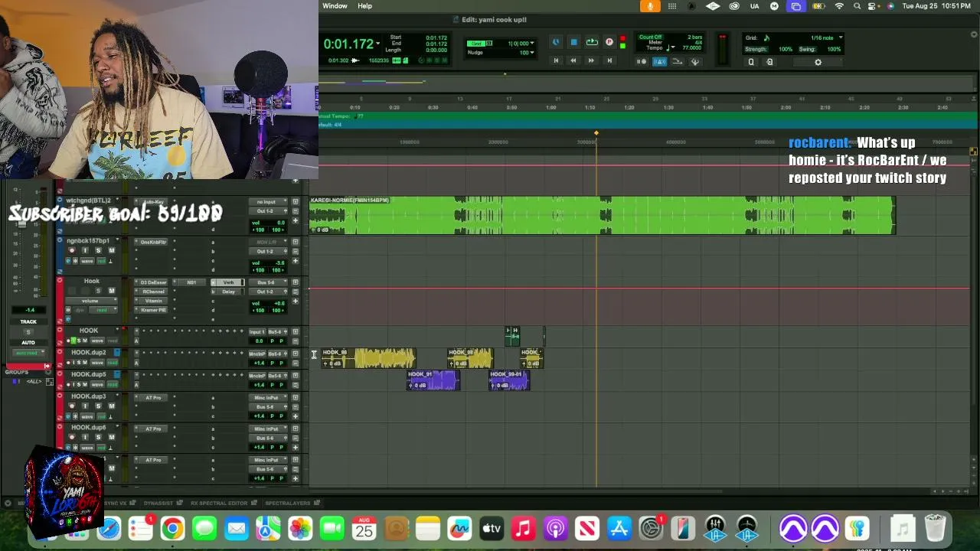Open the Help menu
This screenshot has height=551, width=980.
[x=364, y=6]
